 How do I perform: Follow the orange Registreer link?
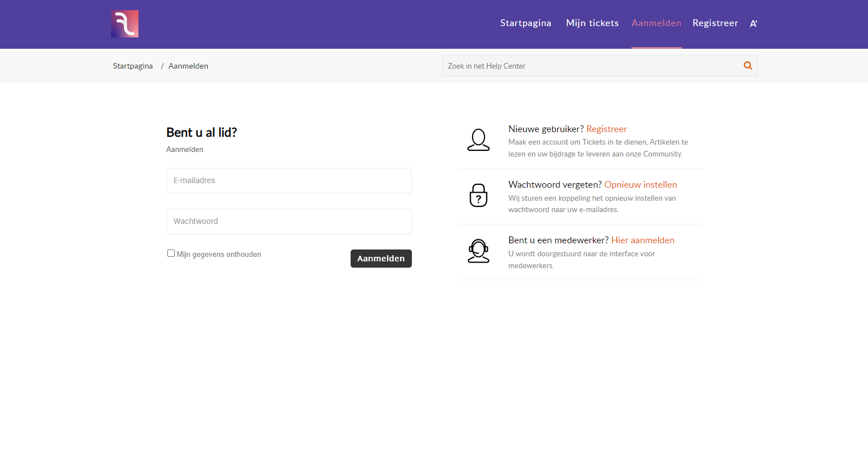click(x=606, y=129)
